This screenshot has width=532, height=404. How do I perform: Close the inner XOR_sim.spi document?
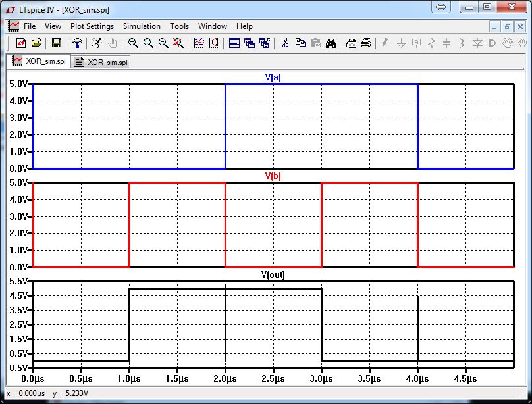[x=520, y=26]
